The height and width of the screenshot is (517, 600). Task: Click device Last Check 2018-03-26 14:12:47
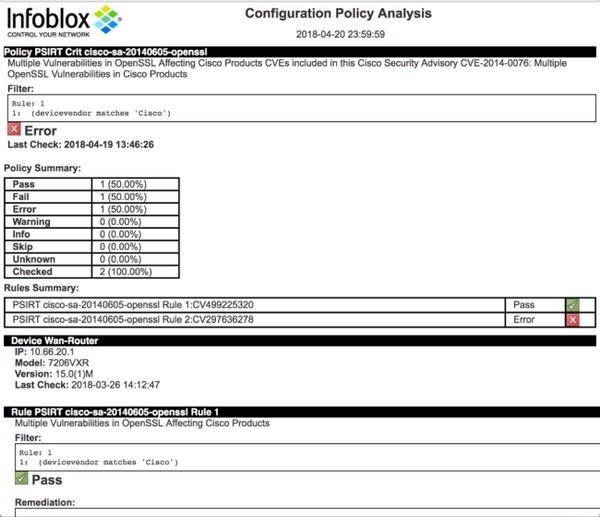click(87, 385)
